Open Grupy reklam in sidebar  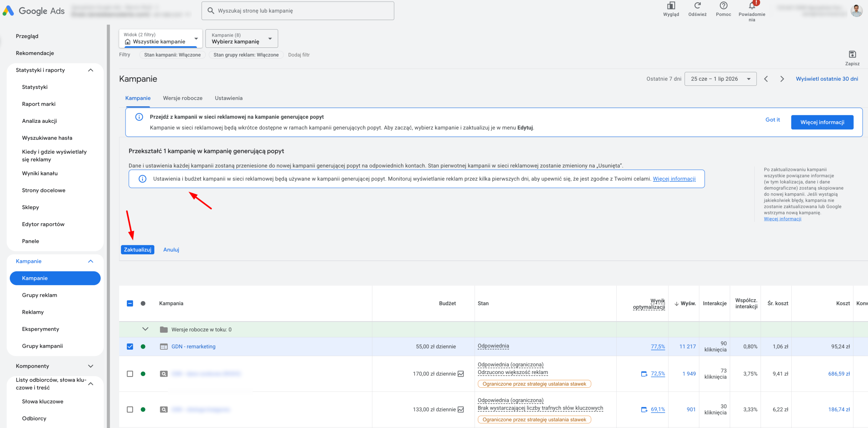coord(39,295)
